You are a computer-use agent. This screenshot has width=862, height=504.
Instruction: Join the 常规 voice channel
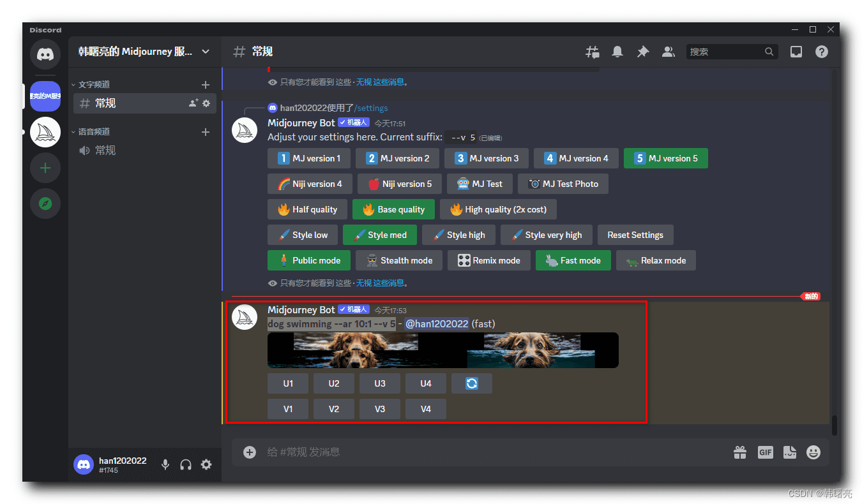coord(145,150)
